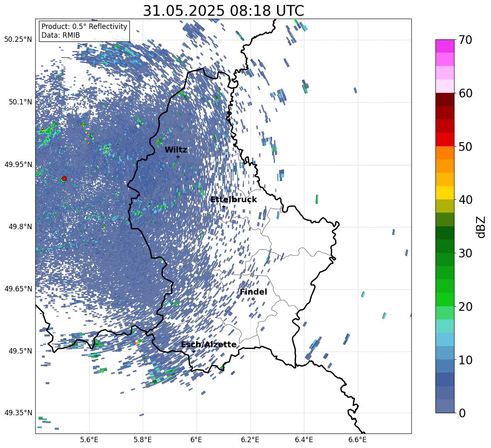Click the dark maroon 58-60 dBZ colorbar swatch
Image resolution: width=491 pixels, height=448 pixels.
tap(445, 99)
